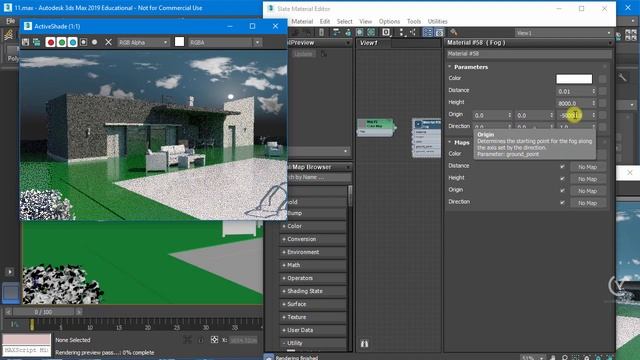Image resolution: width=640 pixels, height=360 pixels.
Task: Toggle the alpha channel display in ActiveShade
Action: [x=83, y=42]
